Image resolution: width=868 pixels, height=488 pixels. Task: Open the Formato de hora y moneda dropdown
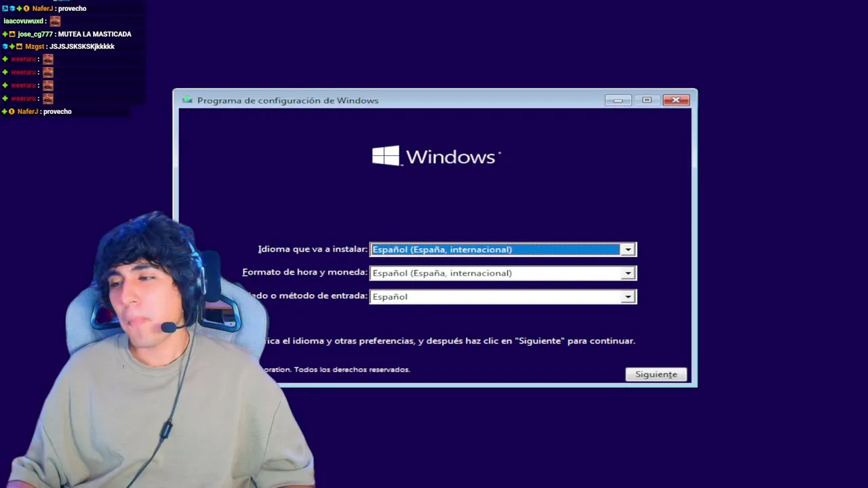[502, 273]
